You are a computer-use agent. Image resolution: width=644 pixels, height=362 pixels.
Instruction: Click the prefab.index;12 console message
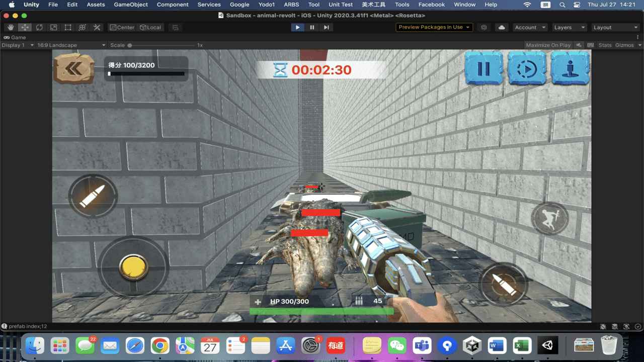tap(28, 326)
